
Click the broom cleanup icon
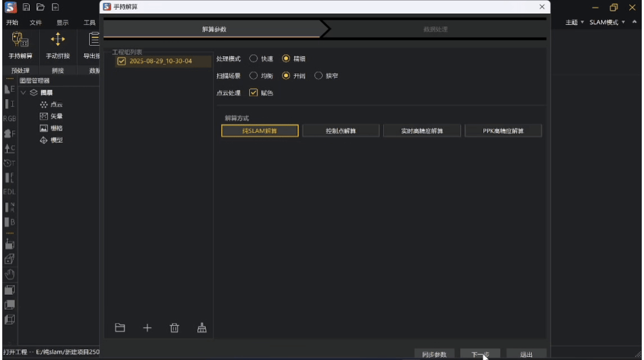pyautogui.click(x=202, y=328)
